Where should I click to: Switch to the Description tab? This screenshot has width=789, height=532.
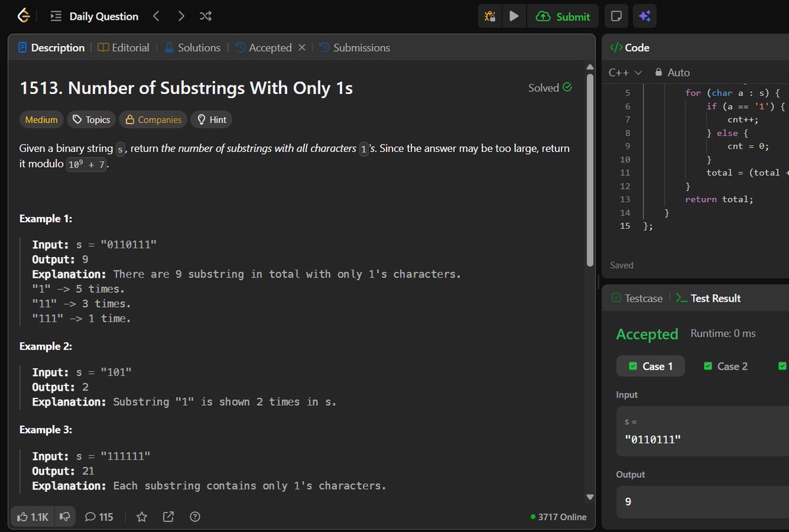pos(52,47)
